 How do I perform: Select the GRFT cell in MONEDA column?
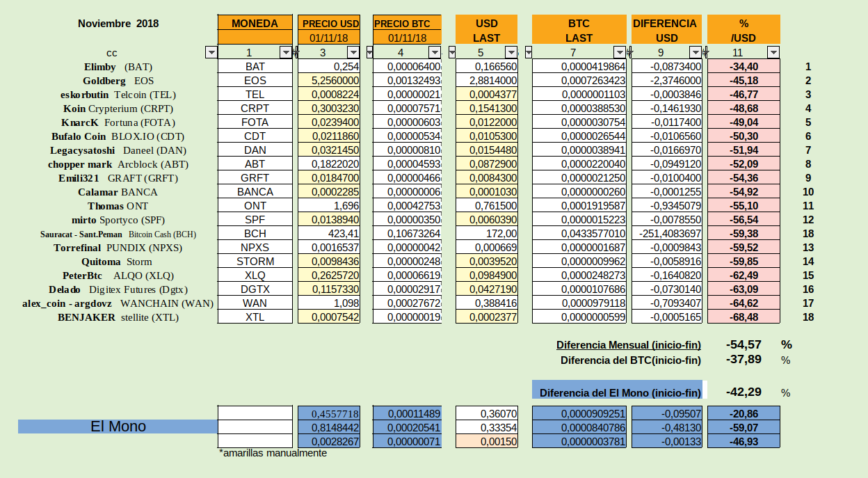(x=255, y=177)
